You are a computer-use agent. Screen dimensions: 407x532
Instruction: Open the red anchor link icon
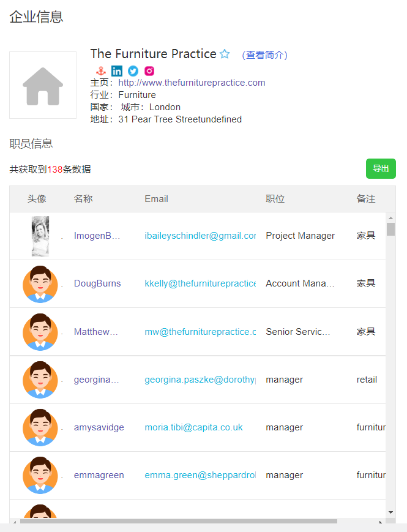pyautogui.click(x=101, y=71)
